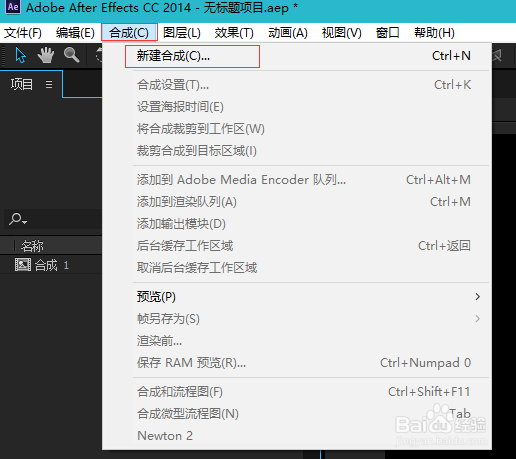Choose 裁剪合成到目标区域(I) entry
Image resolution: width=516 pixels, height=459 pixels.
pyautogui.click(x=297, y=151)
